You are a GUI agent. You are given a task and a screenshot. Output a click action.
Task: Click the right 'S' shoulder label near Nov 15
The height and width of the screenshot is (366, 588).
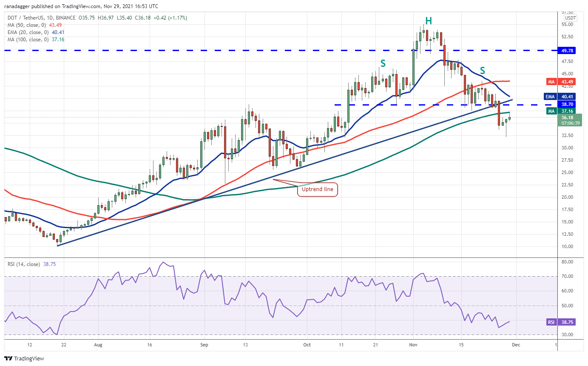click(x=483, y=70)
